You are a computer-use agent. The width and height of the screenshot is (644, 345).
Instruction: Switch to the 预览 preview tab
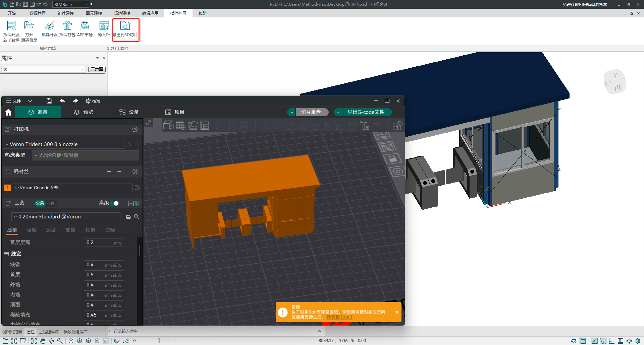coord(84,112)
